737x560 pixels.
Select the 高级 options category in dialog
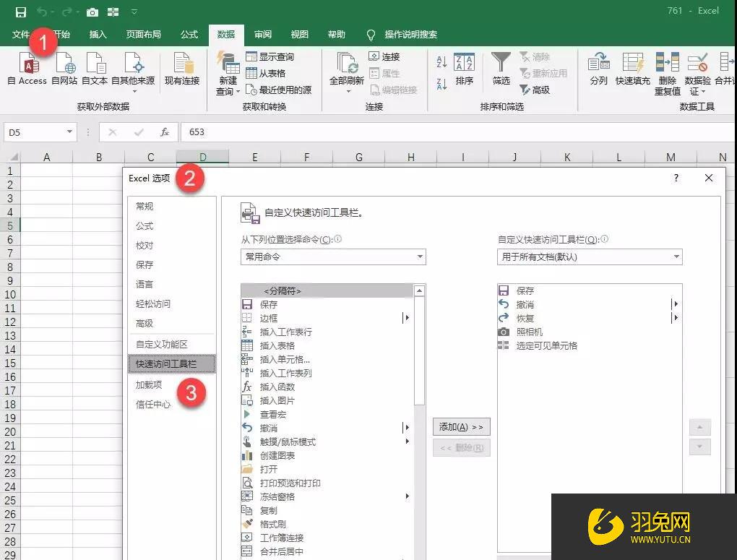(x=145, y=324)
